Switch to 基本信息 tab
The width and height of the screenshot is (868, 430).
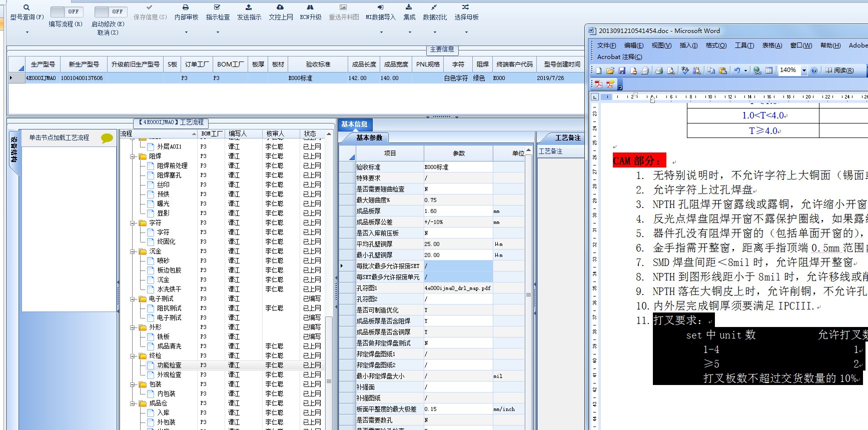tap(354, 124)
